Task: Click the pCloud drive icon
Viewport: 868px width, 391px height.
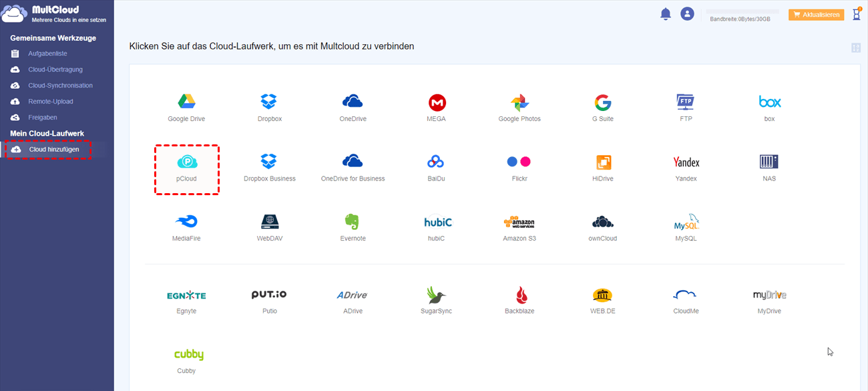Action: click(187, 162)
